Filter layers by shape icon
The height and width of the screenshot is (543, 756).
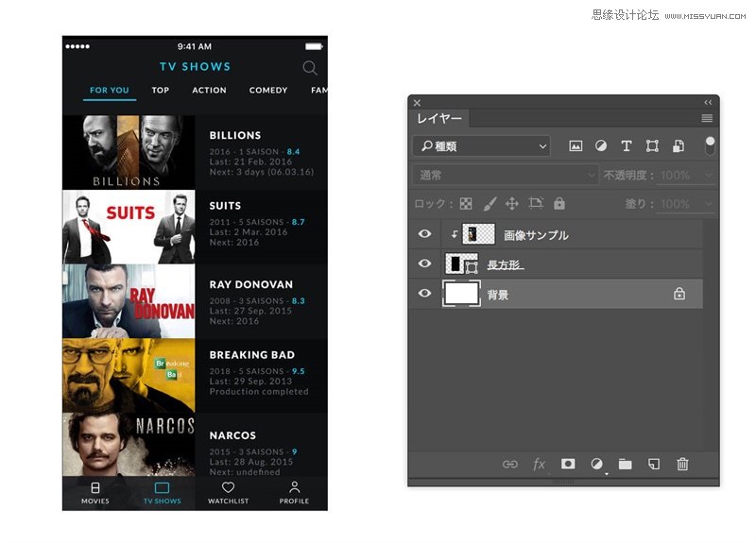(652, 146)
